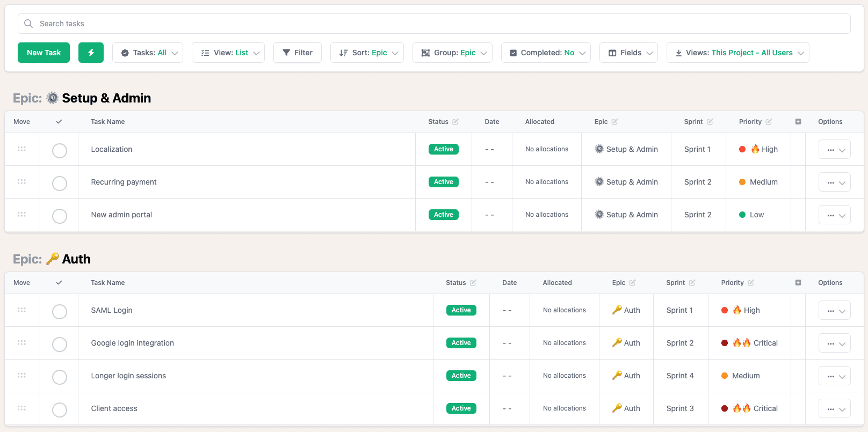
Task: Grab the move handle for Localization row
Action: pos(21,149)
